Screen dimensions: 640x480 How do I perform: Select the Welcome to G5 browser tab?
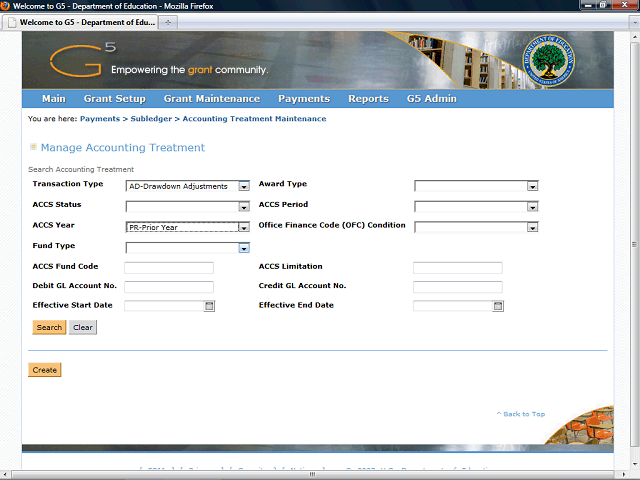click(80, 22)
